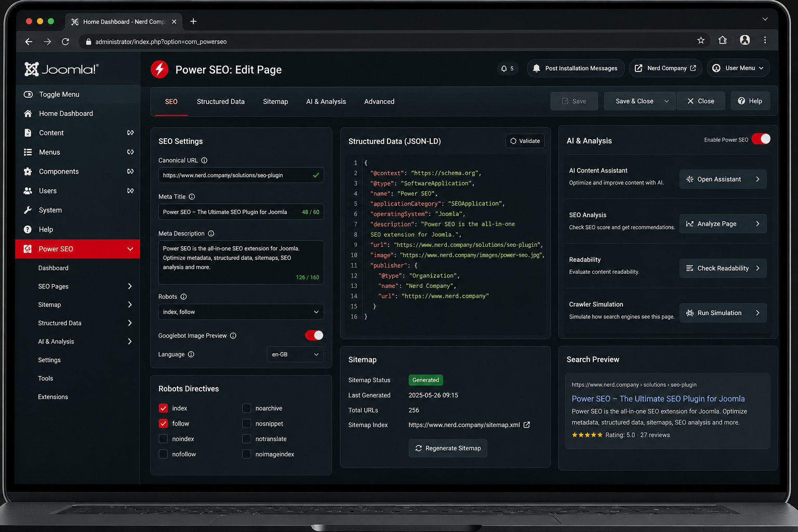Image resolution: width=798 pixels, height=532 pixels.
Task: Uncheck the follow robots directive
Action: pos(163,423)
